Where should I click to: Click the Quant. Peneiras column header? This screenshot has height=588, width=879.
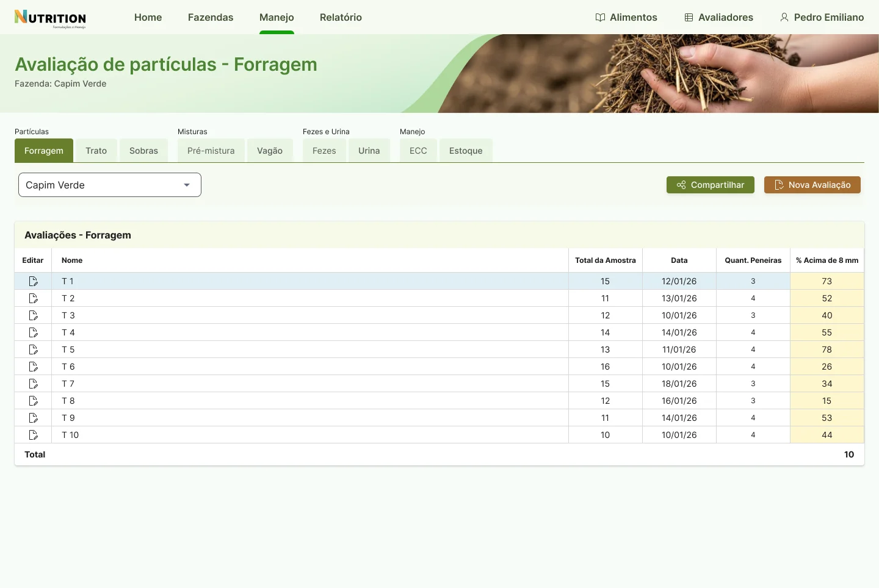(x=753, y=260)
